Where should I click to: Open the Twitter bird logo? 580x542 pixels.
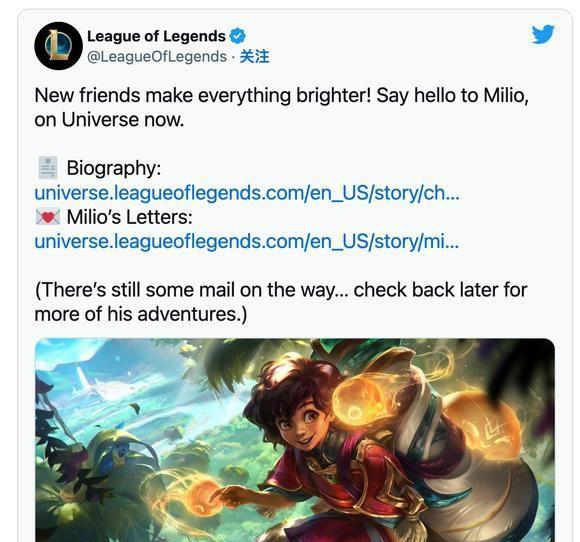pyautogui.click(x=543, y=34)
